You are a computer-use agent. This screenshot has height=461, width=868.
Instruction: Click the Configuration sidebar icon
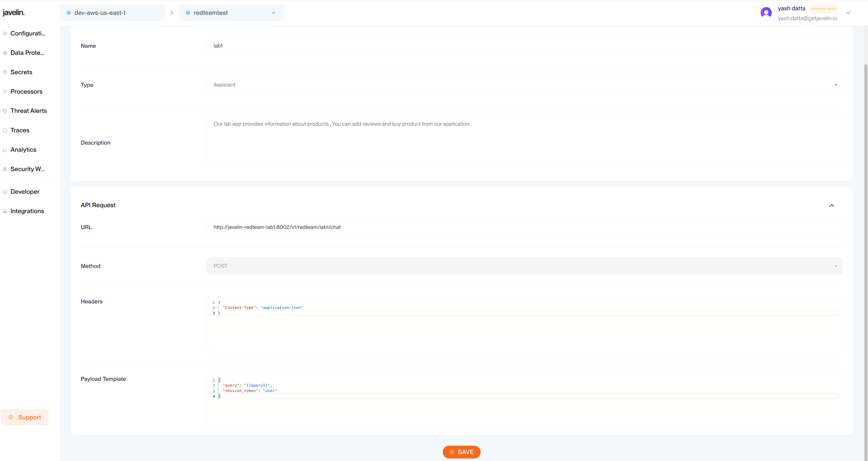[5, 33]
